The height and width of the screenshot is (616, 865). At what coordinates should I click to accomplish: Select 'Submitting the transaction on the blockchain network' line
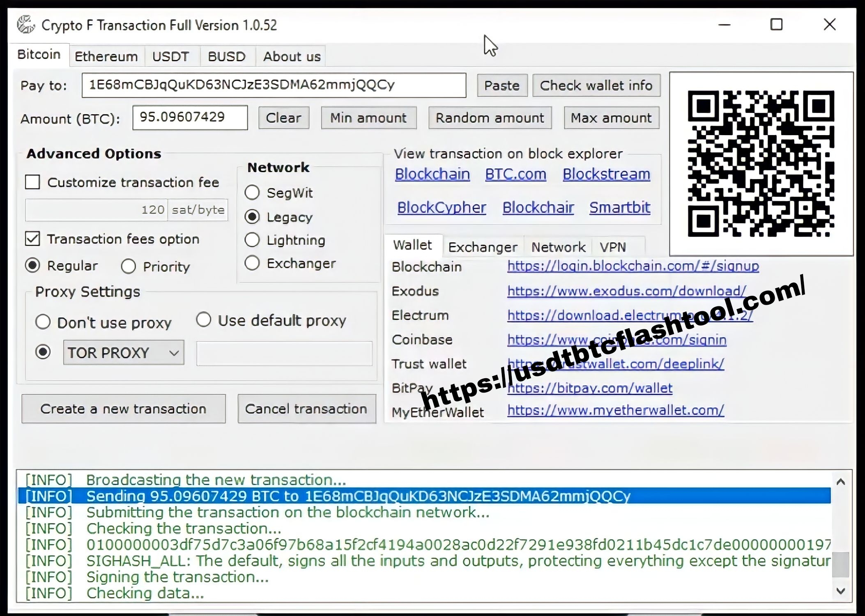tap(424, 512)
